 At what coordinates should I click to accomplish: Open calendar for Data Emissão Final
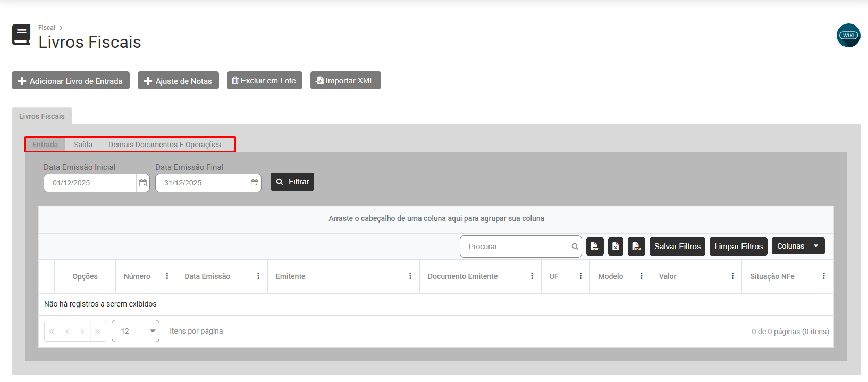tap(255, 183)
